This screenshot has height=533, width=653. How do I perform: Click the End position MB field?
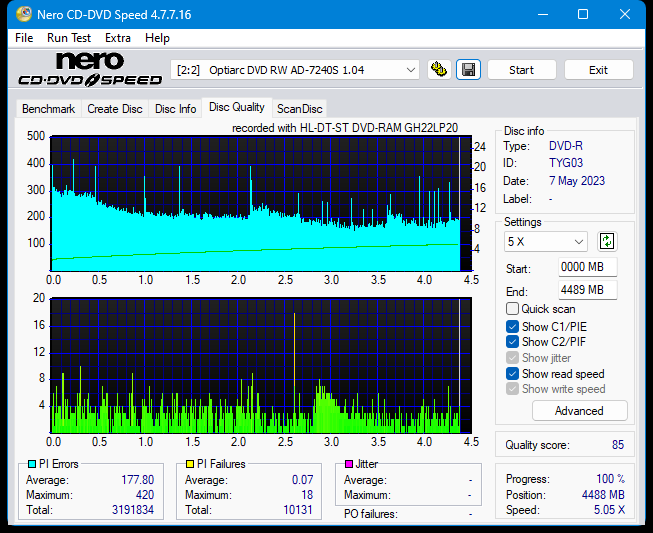[587, 290]
